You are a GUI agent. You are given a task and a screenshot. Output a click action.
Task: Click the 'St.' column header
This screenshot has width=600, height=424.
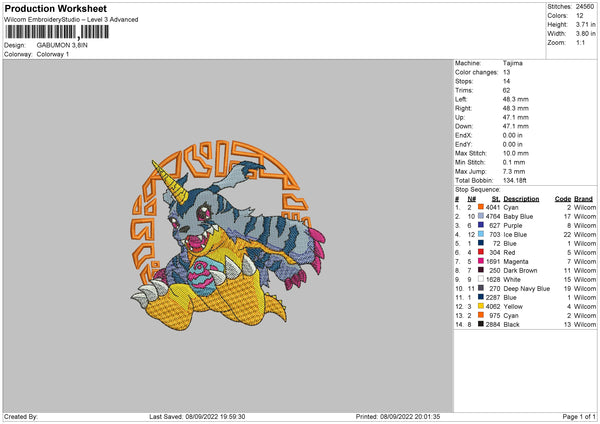click(496, 199)
